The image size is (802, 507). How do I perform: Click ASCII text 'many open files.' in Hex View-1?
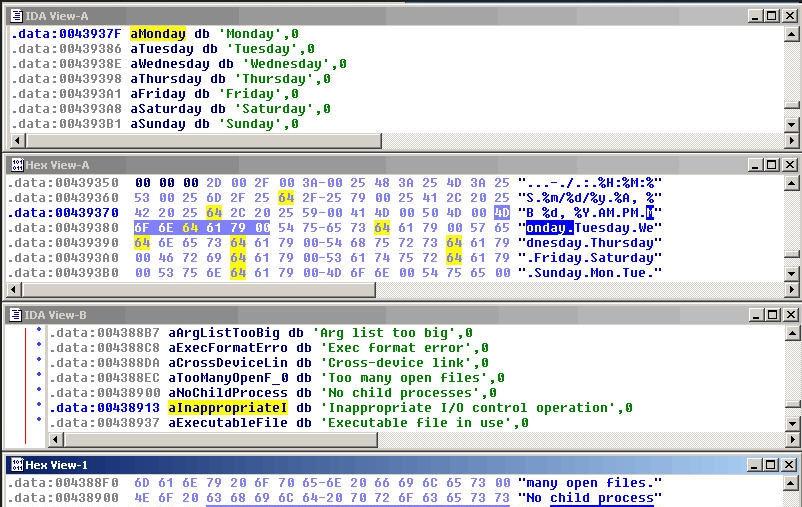point(590,482)
